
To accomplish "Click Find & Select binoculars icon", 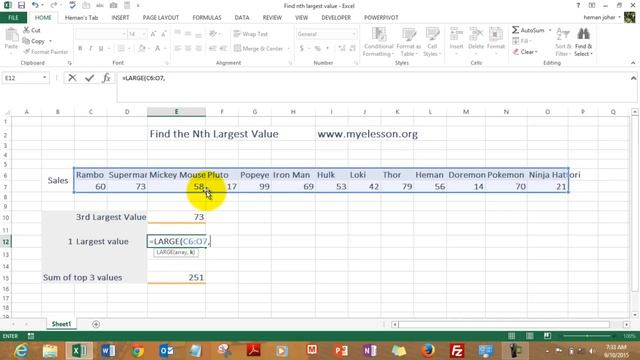I will pos(584,34).
